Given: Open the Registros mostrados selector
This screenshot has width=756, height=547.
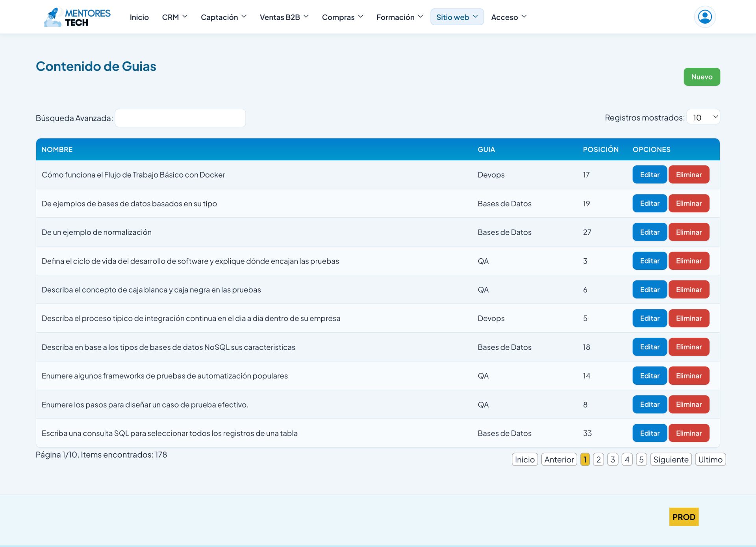Looking at the screenshot, I should tap(703, 117).
